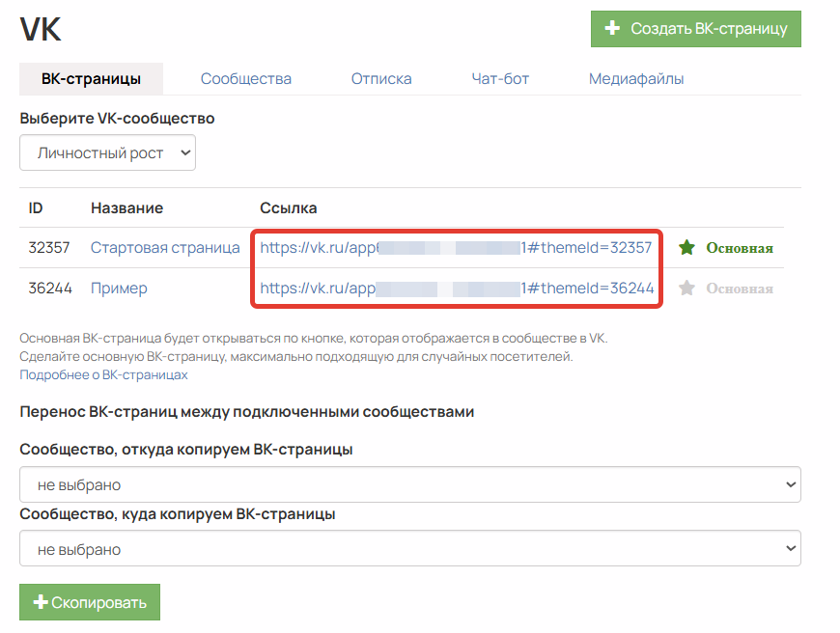Toggle the green Основная label for Стартовая страница
The image size is (840, 633).
[740, 248]
